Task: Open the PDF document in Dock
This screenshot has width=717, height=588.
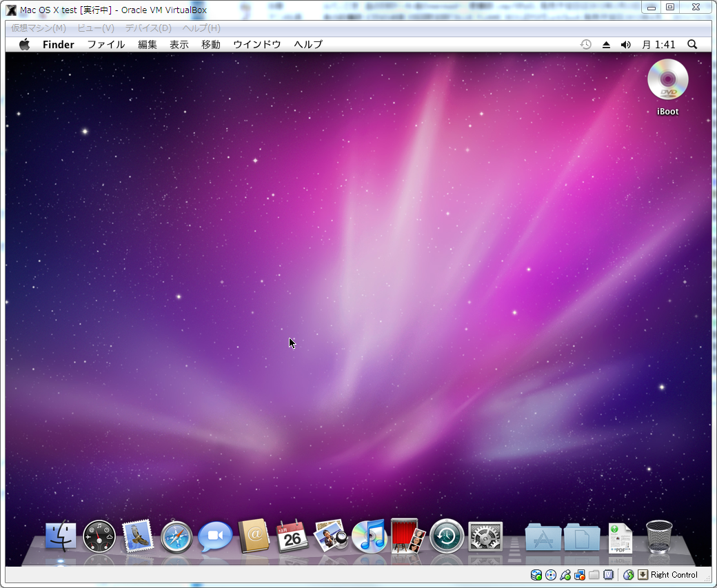Action: pos(620,538)
